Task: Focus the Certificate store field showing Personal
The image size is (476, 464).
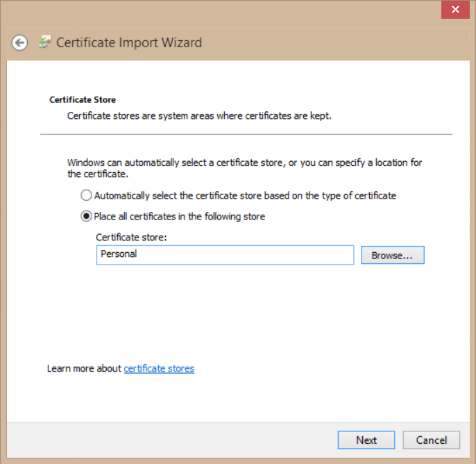Action: tap(225, 255)
